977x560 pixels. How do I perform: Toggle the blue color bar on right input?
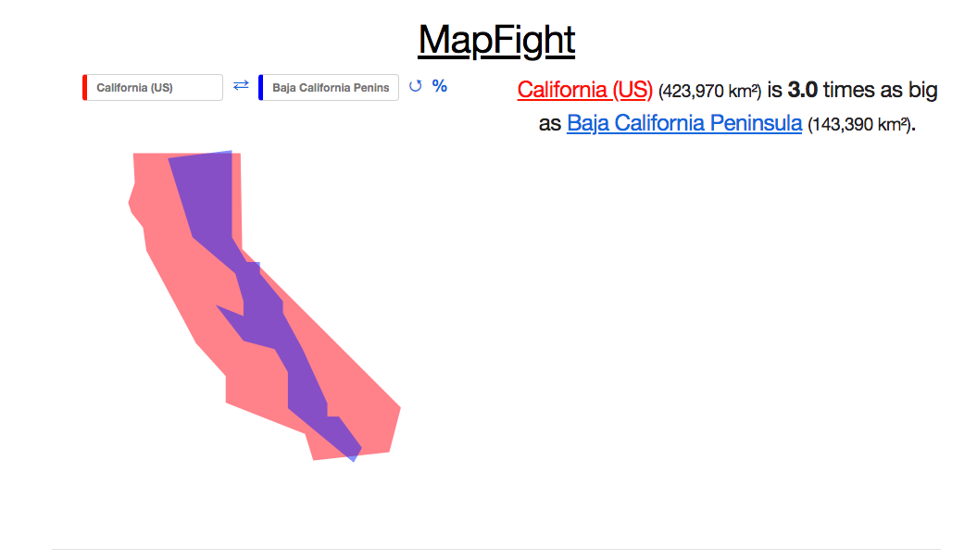click(x=261, y=86)
